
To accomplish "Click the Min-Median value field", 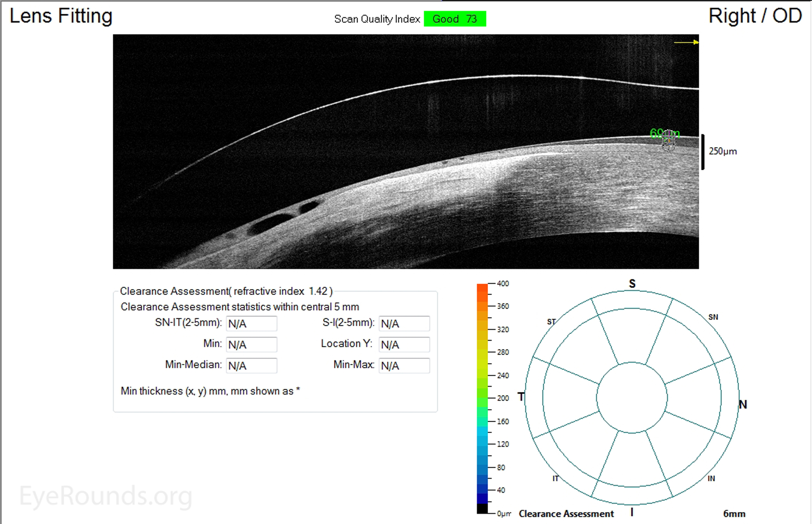I will pos(251,366).
